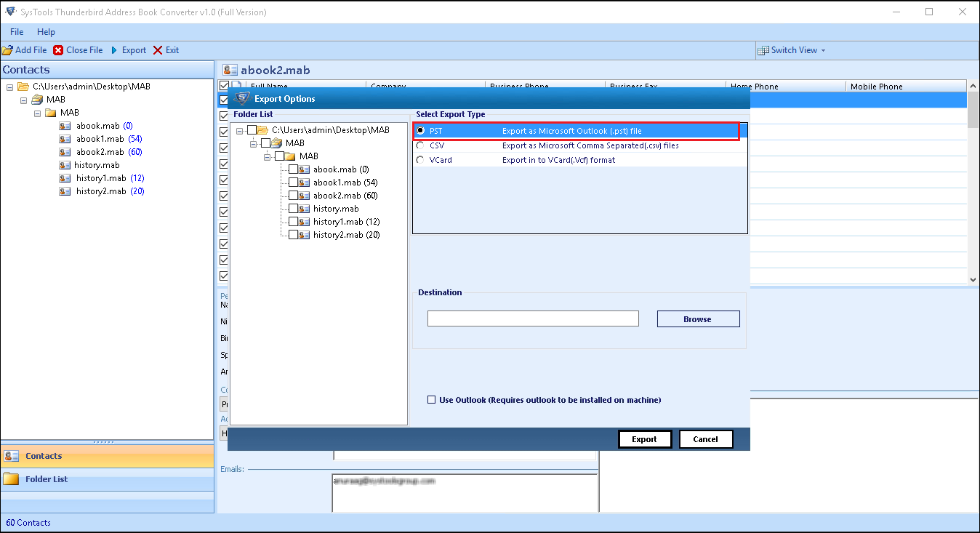Click the "60 Contacts" status bar text
This screenshot has width=980, height=533.
pyautogui.click(x=28, y=523)
